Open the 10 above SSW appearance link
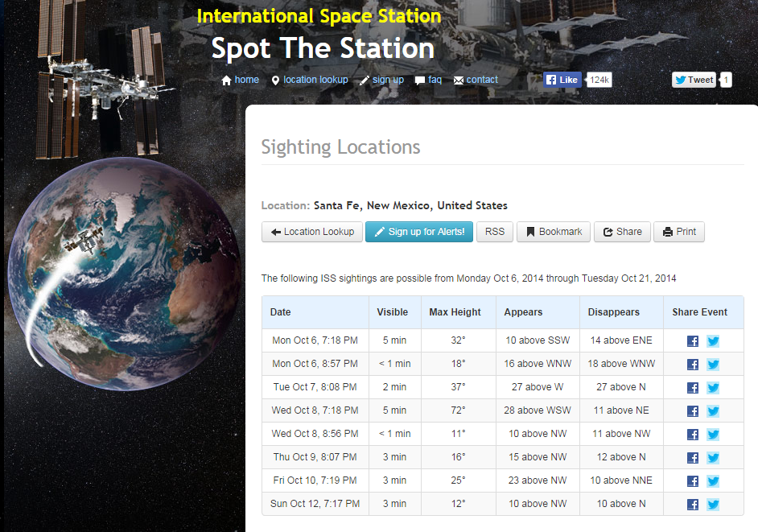The width and height of the screenshot is (758, 532). point(537,340)
